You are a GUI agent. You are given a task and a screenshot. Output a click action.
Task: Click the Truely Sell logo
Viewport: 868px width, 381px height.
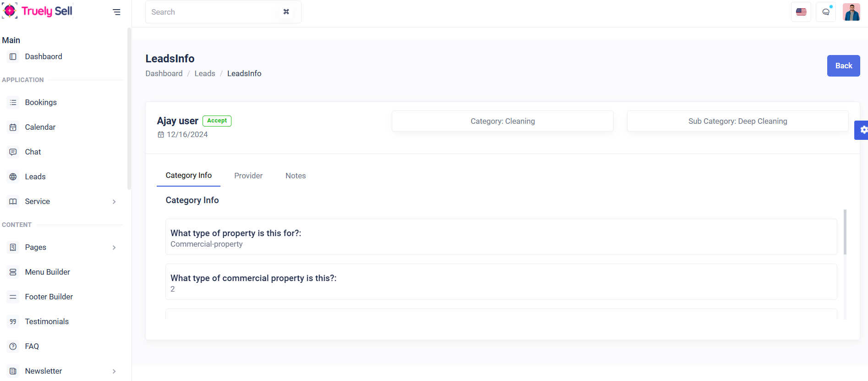coord(38,11)
